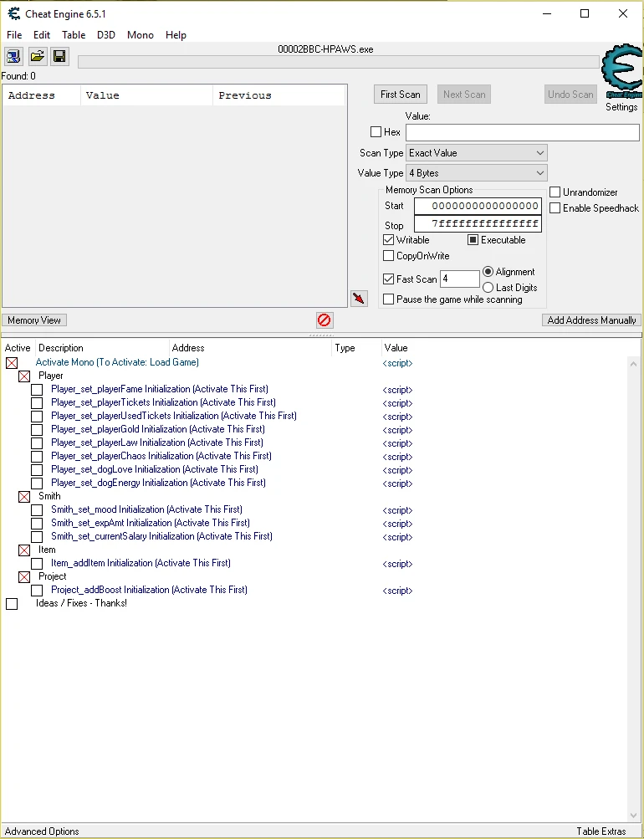This screenshot has height=839, width=644.
Task: Toggle the Unrandomizer checkbox
Action: point(555,192)
